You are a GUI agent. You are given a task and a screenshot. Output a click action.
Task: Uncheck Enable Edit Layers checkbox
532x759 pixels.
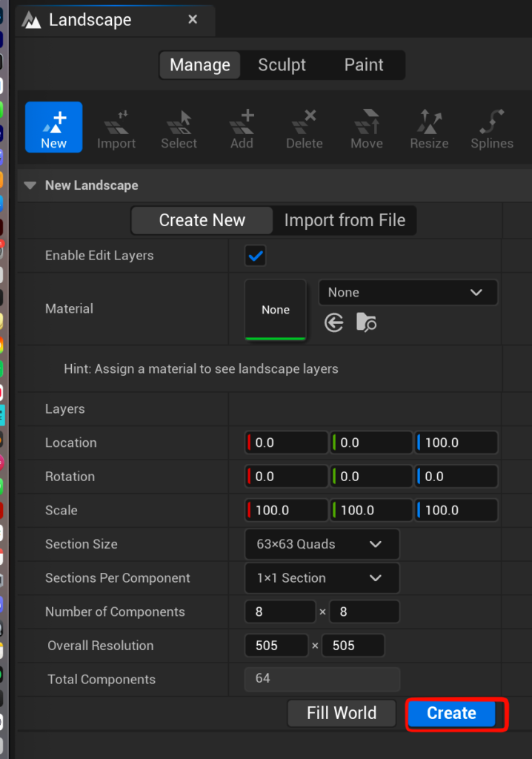click(x=256, y=256)
